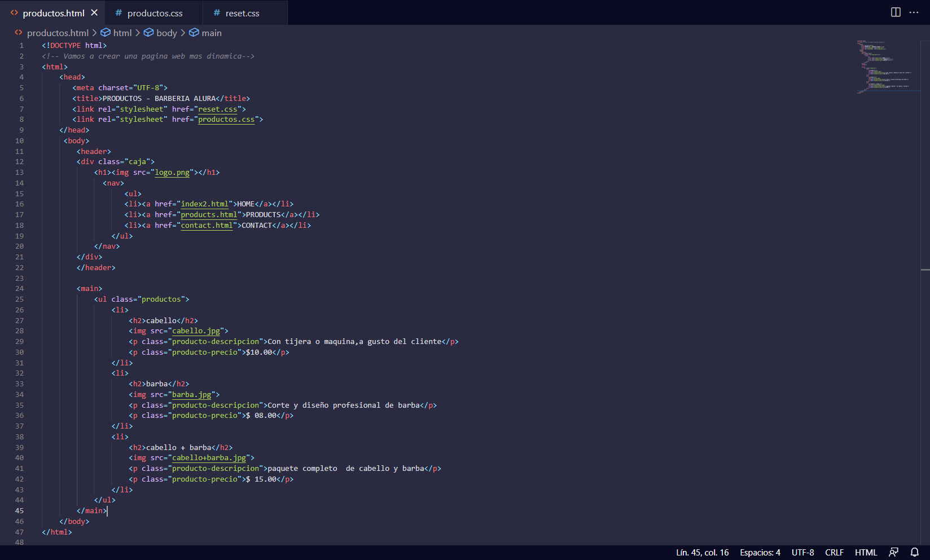Image resolution: width=930 pixels, height=560 pixels.
Task: Click the file icon in the breadcrumb bar
Action: (19, 33)
